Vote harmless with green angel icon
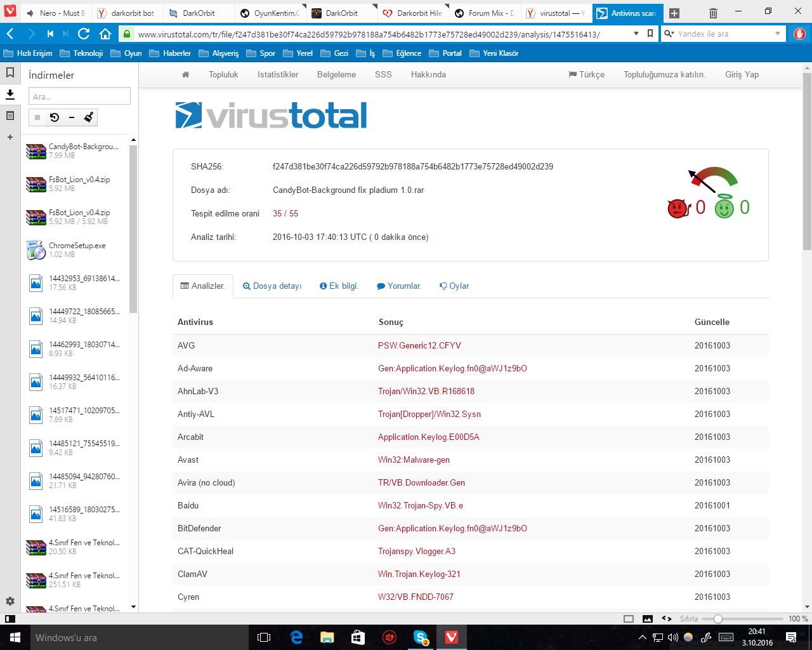 724,207
